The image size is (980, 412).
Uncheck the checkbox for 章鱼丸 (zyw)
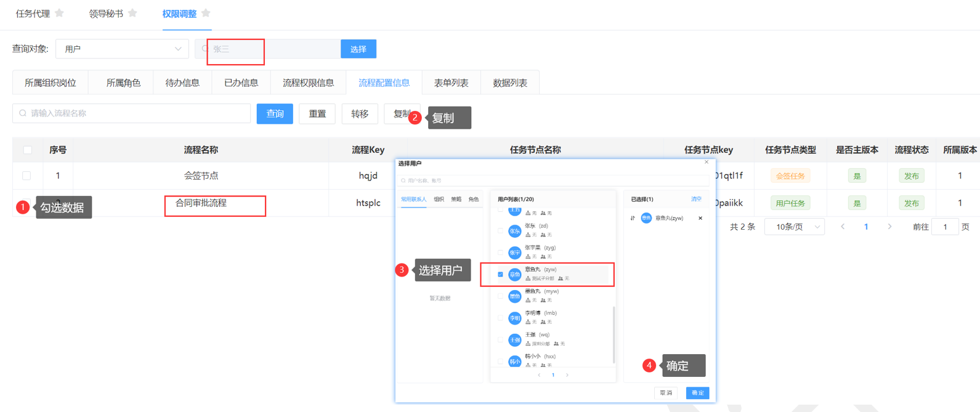tap(500, 275)
